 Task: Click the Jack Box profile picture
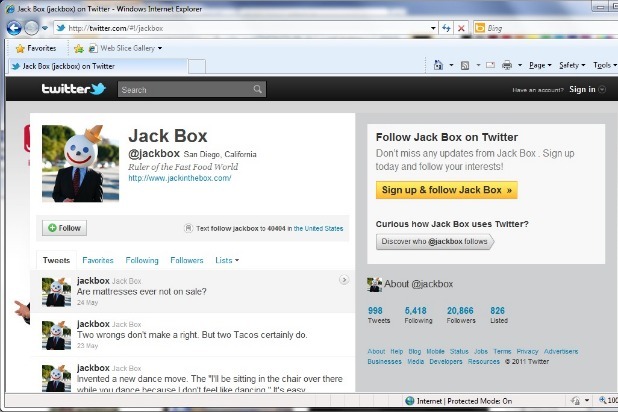80,164
